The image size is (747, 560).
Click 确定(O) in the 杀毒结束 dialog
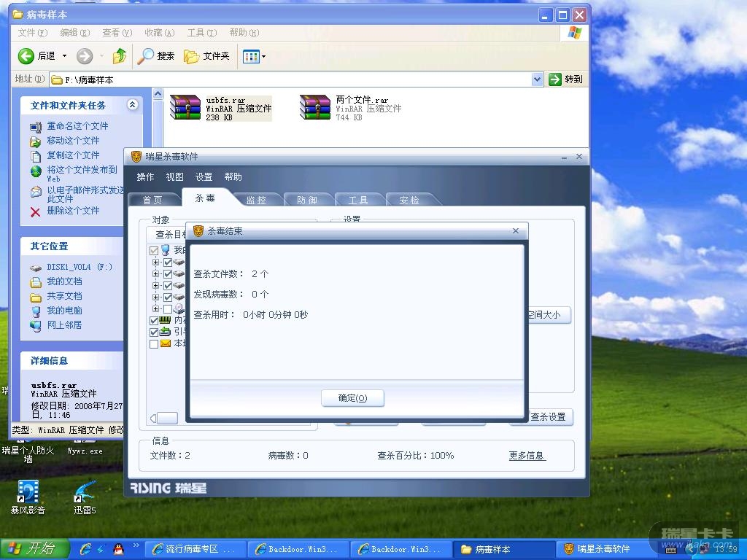[x=352, y=398]
